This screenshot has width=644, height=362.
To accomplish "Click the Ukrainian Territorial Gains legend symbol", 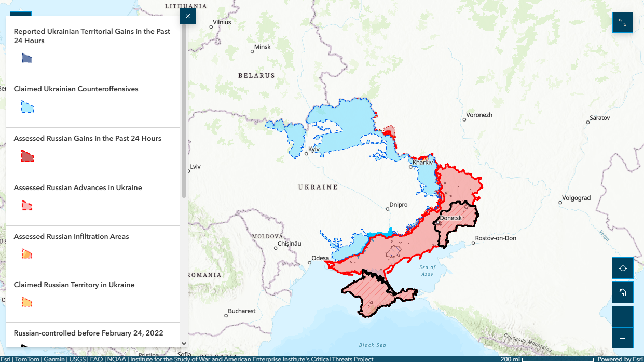I will [27, 58].
